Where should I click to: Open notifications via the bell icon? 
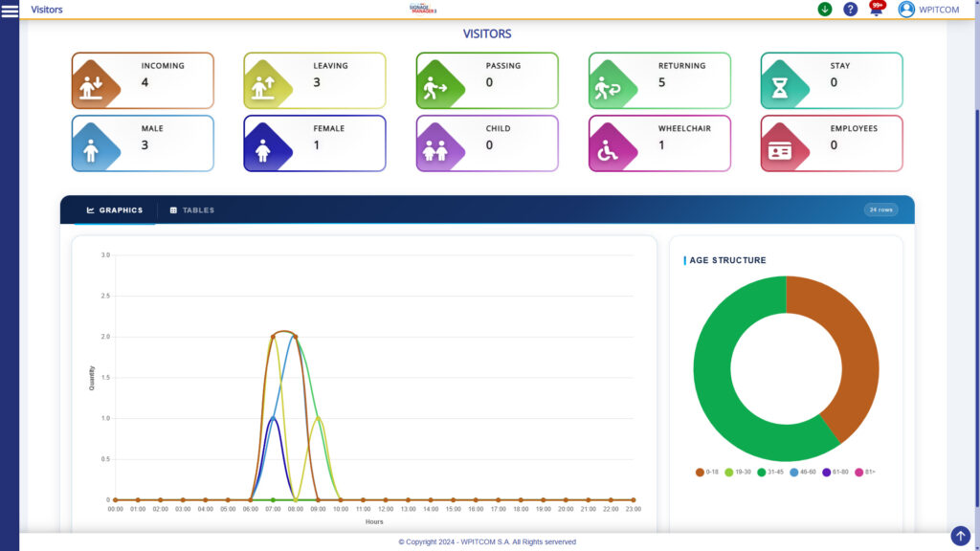(876, 10)
